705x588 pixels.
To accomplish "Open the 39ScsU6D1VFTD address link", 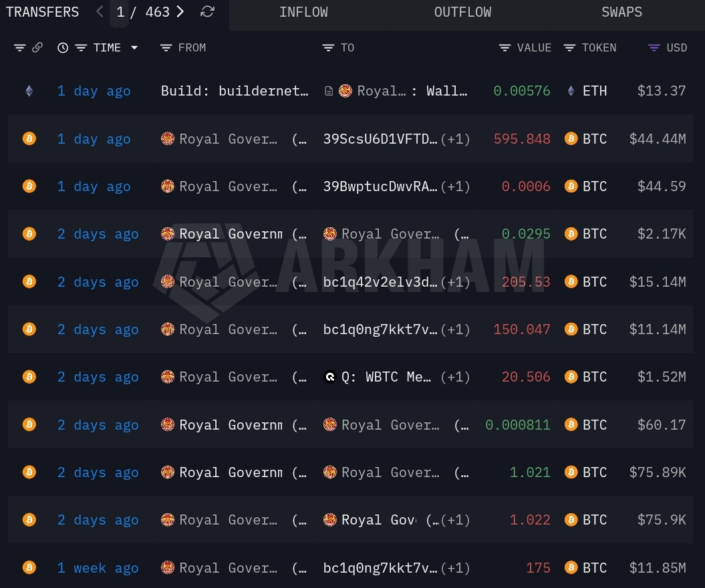I will pyautogui.click(x=380, y=139).
